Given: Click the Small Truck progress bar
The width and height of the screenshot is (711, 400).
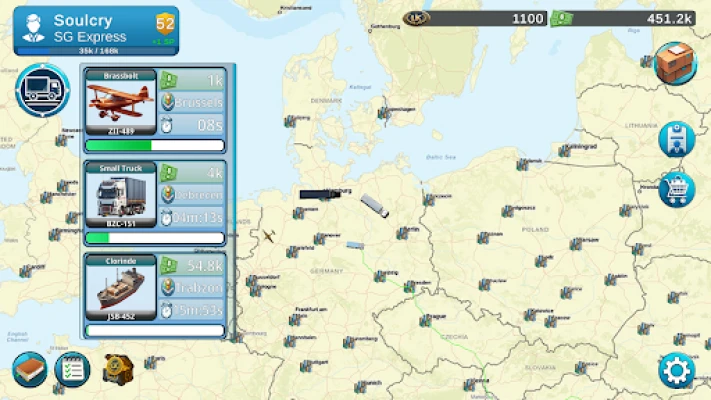Looking at the screenshot, I should pos(155,238).
